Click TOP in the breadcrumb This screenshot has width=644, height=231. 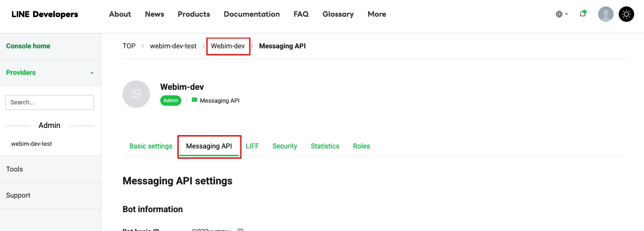[x=129, y=46]
